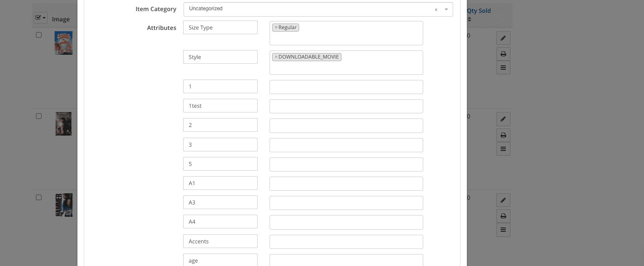644x266 pixels.
Task: Open the first product's list menu icon
Action: pyautogui.click(x=503, y=68)
